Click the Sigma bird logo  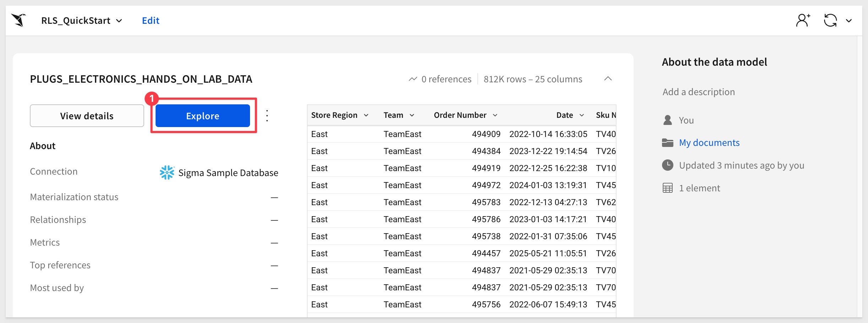tap(18, 20)
